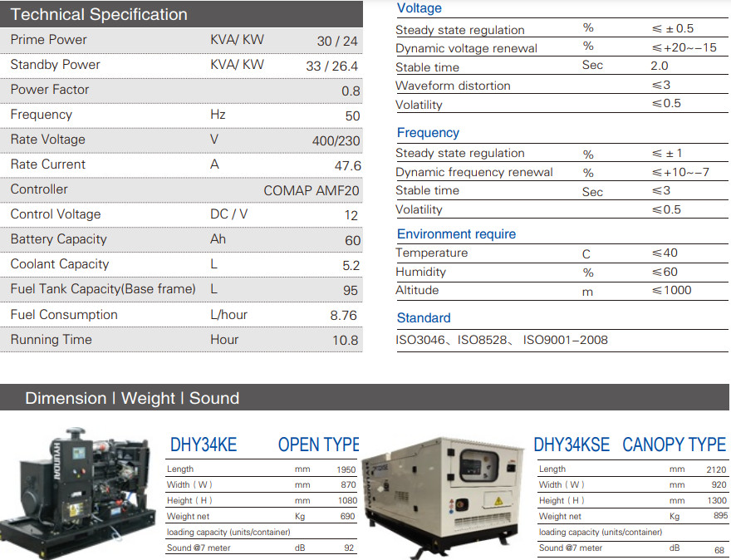Click the Temperature value '≤40'
The height and width of the screenshot is (560, 731).
[665, 253]
